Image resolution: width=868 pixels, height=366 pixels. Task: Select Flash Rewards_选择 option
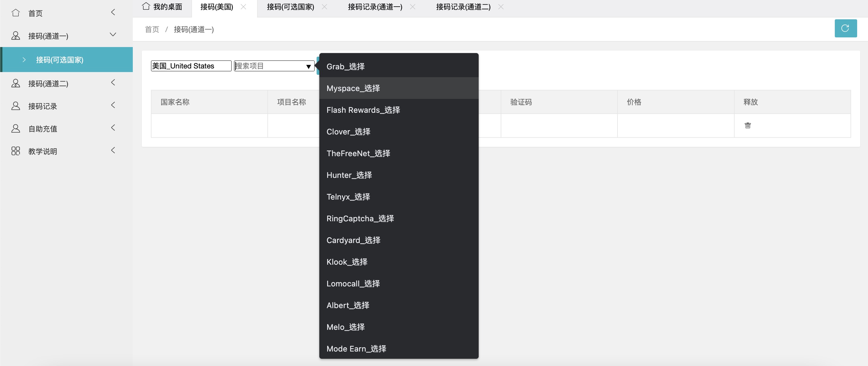[x=399, y=110]
